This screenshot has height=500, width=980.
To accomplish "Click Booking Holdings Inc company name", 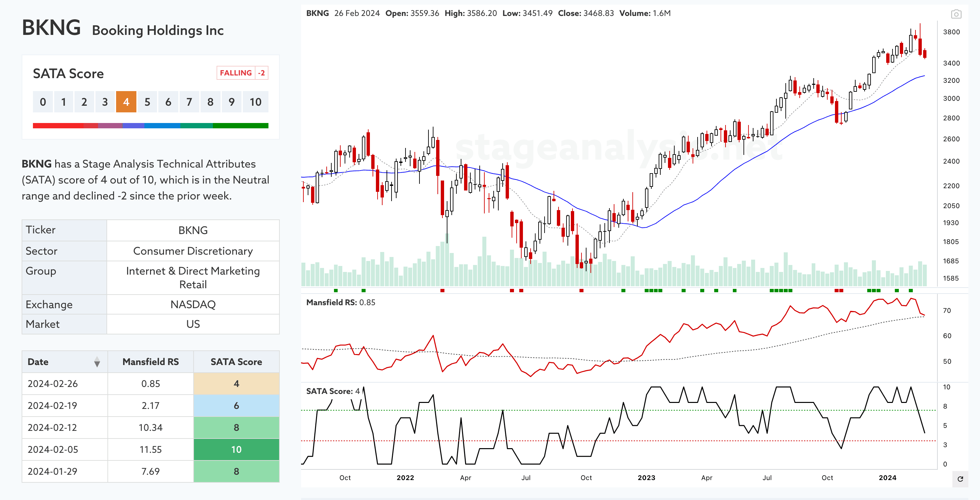I will (x=158, y=30).
